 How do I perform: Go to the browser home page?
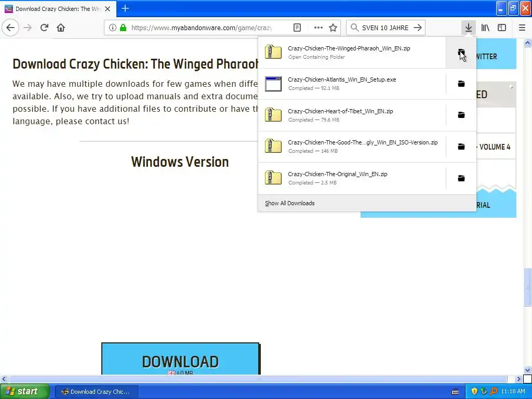click(61, 28)
